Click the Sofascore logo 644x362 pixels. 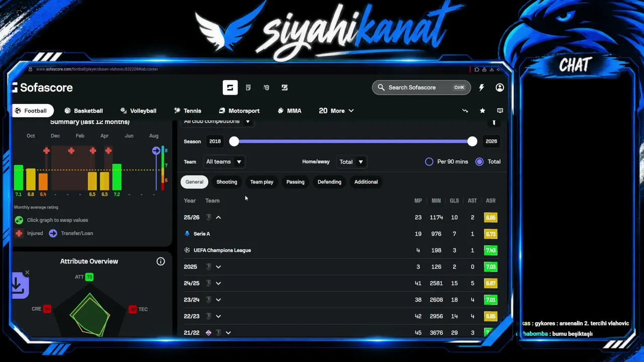point(43,87)
